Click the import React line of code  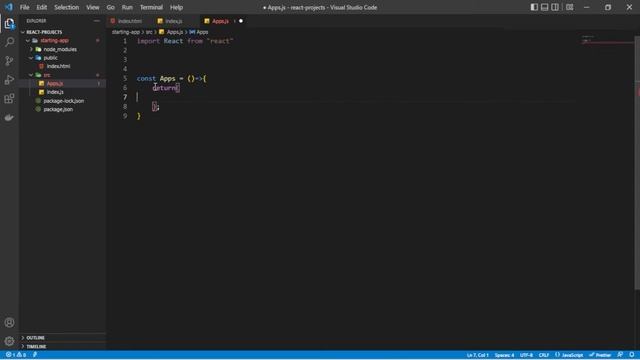[x=185, y=41]
